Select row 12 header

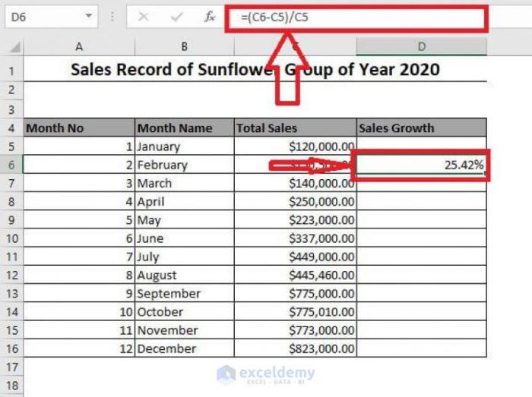point(11,275)
